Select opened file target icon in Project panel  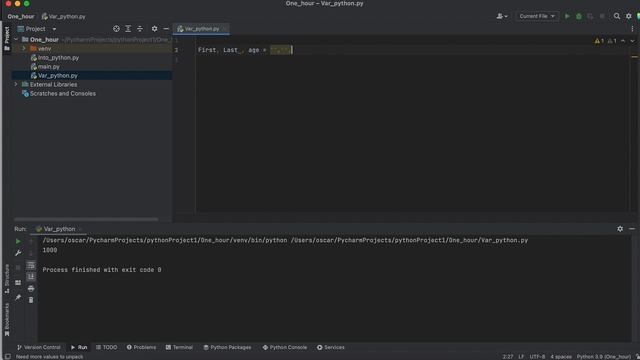[x=116, y=29]
